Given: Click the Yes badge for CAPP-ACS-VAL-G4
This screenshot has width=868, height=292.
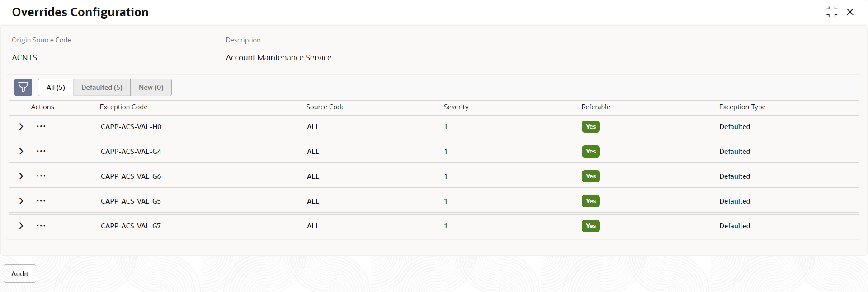Looking at the screenshot, I should click(590, 151).
